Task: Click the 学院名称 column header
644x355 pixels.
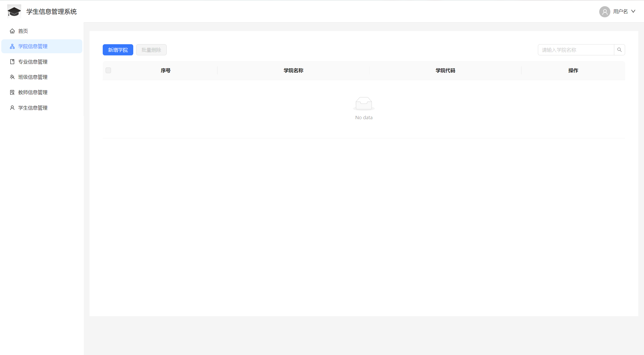Action: point(293,70)
